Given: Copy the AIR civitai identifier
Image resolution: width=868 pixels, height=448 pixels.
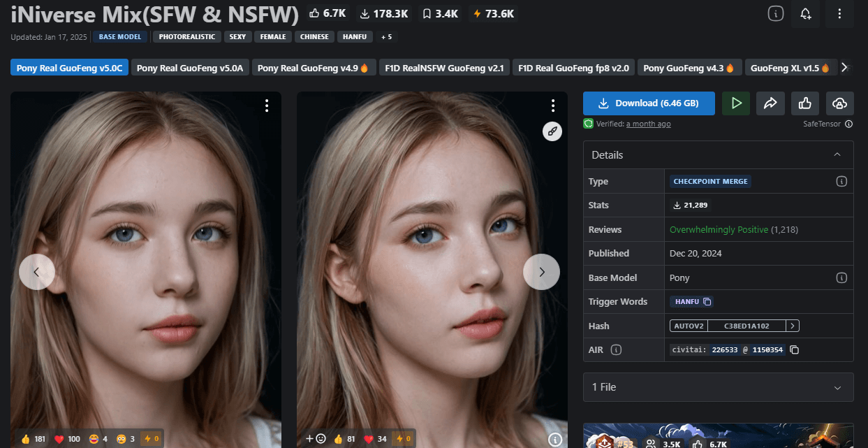Looking at the screenshot, I should coord(794,349).
